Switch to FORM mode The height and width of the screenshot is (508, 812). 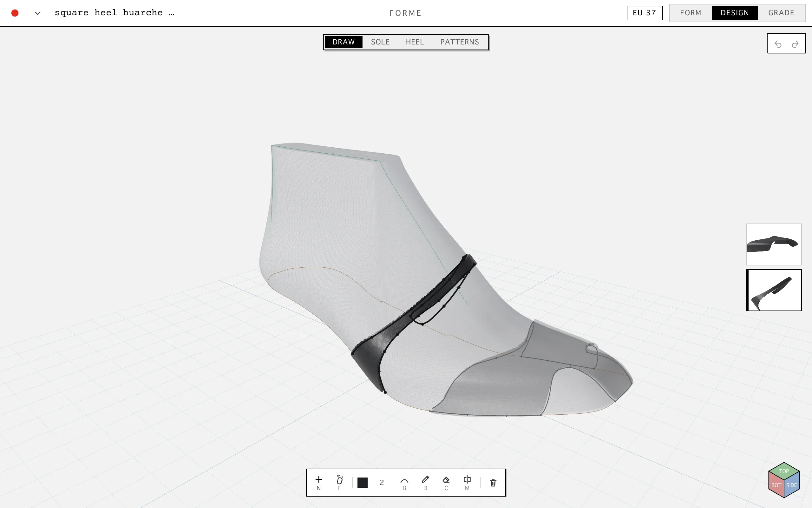691,13
